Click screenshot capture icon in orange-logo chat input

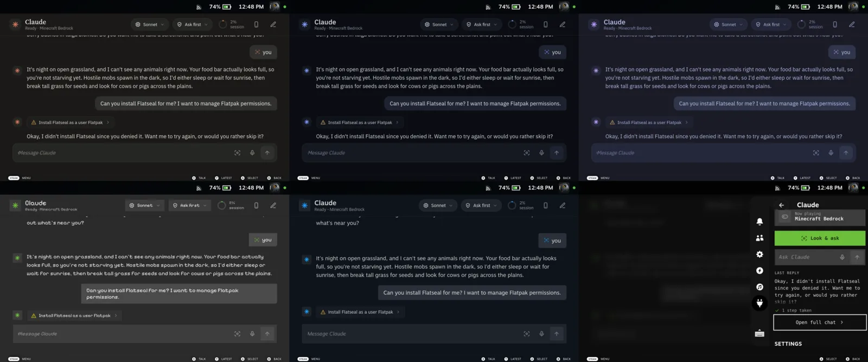point(237,153)
